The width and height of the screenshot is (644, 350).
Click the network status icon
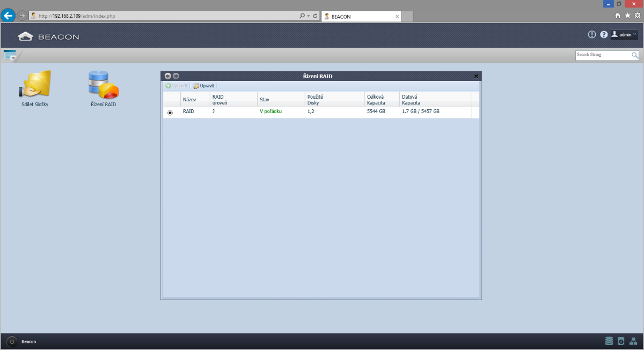point(633,341)
